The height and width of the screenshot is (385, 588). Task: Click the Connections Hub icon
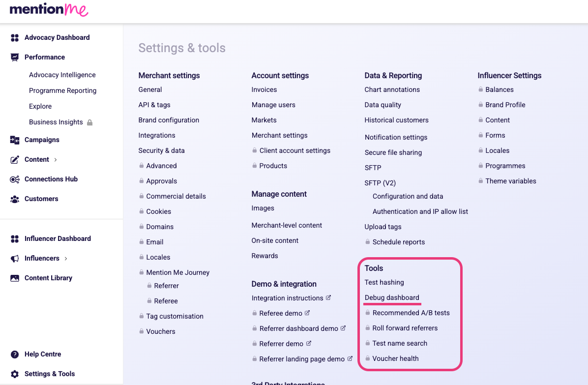(x=15, y=179)
